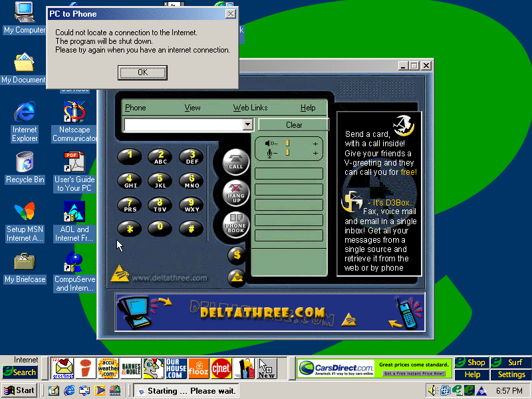The width and height of the screenshot is (532, 399).
Task: Click the CNET icon in the toolbar
Action: (x=221, y=368)
